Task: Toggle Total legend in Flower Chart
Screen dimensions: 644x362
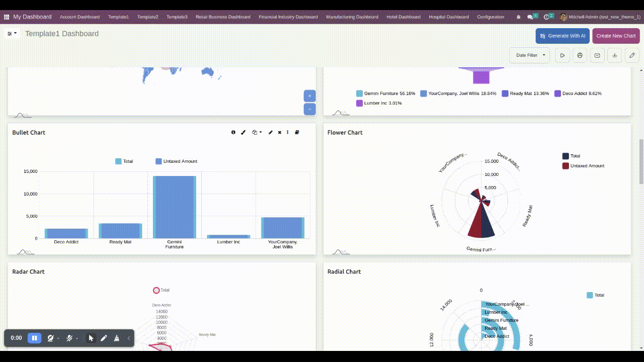Action: 572,156
